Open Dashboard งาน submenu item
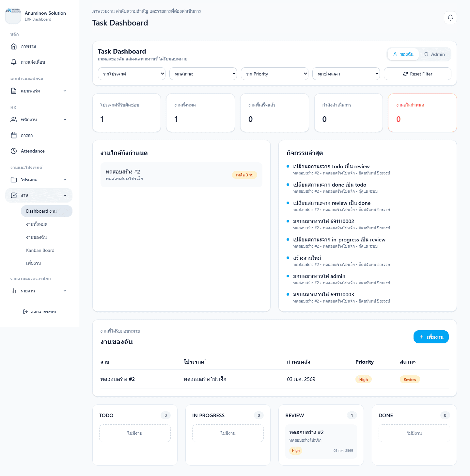The height and width of the screenshot is (476, 470). tap(47, 211)
